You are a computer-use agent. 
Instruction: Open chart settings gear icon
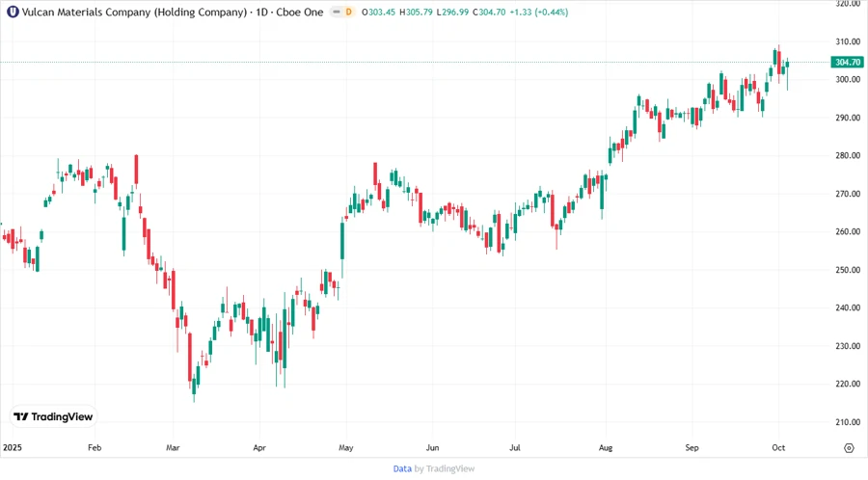(849, 448)
